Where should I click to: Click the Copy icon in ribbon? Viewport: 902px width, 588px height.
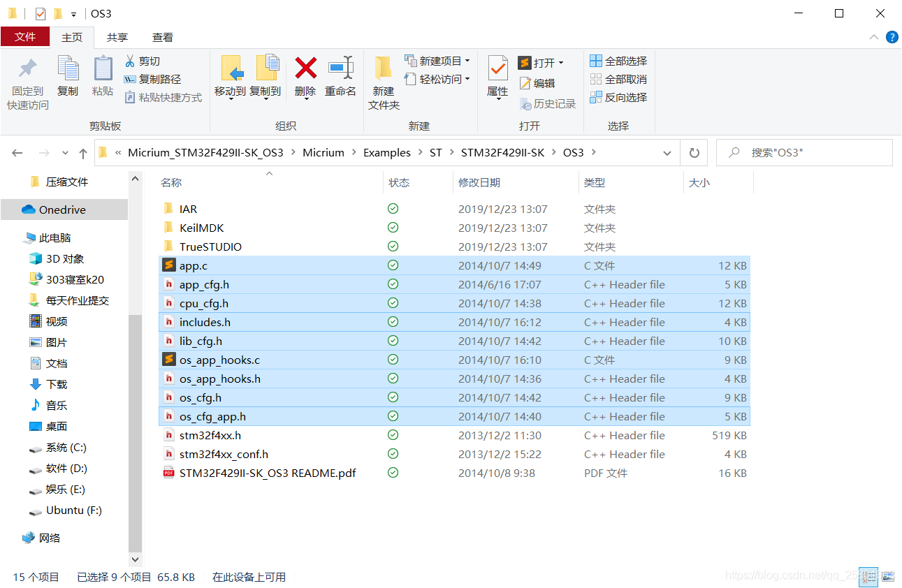[x=68, y=68]
